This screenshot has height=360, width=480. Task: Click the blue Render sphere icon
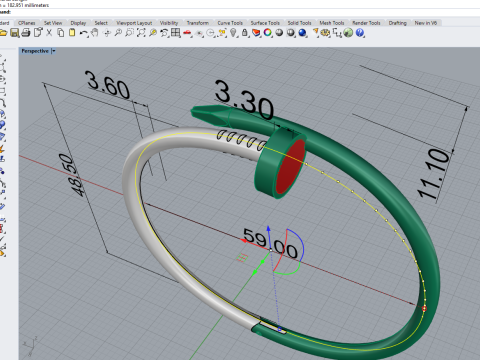coord(302,33)
